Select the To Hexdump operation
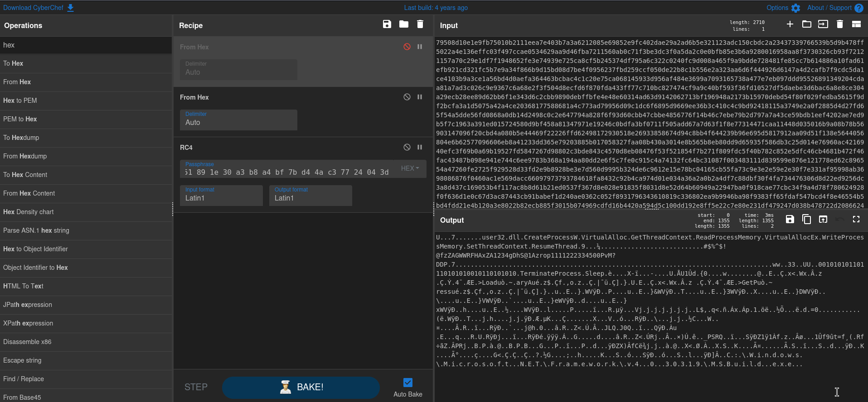Viewport: 868px width, 402px height. click(x=86, y=138)
